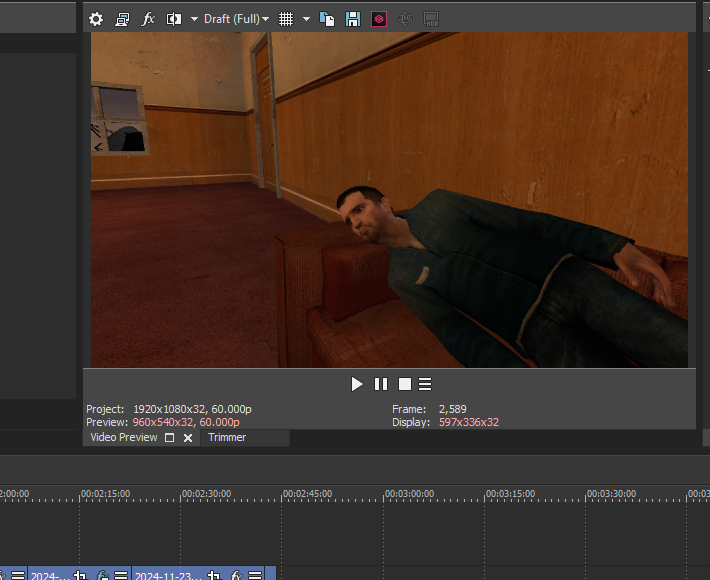The height and width of the screenshot is (580, 710).
Task: Stop the video preview playback
Action: tap(404, 384)
